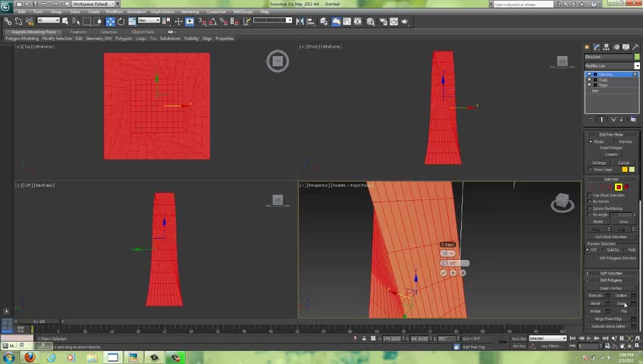Select the Animate radio button
643x364 pixels.
click(616, 141)
